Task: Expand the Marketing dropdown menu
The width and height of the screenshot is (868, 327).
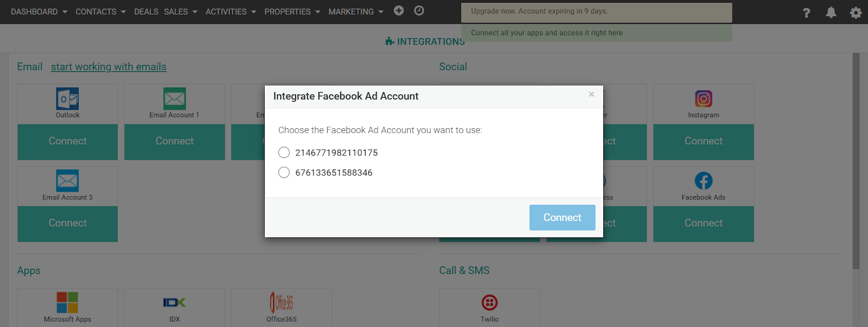Action: point(355,11)
